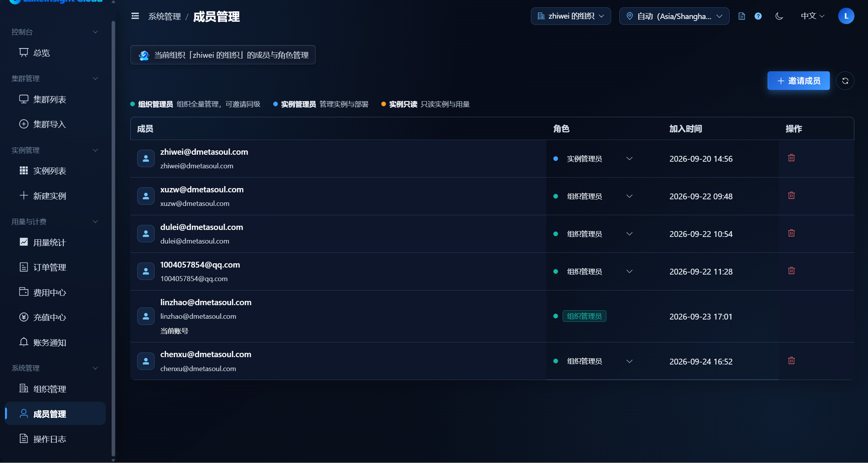Click the refresh members list icon
This screenshot has width=868, height=463.
pyautogui.click(x=845, y=81)
